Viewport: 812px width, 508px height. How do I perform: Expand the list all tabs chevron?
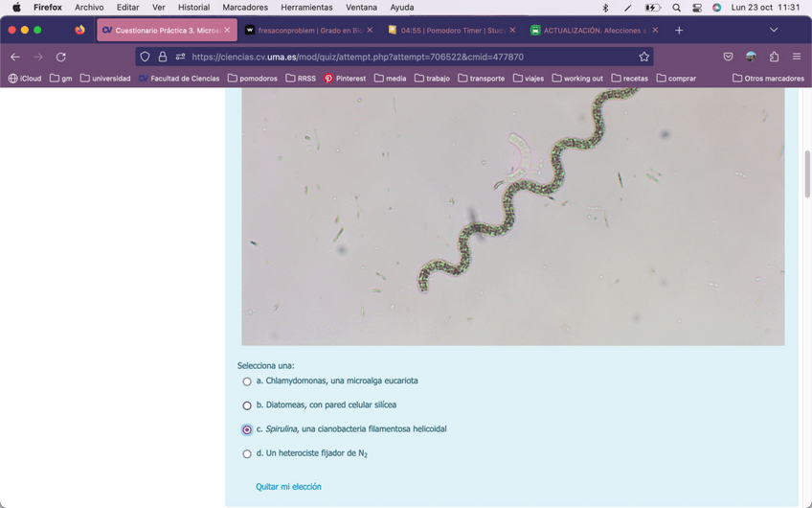tap(774, 30)
